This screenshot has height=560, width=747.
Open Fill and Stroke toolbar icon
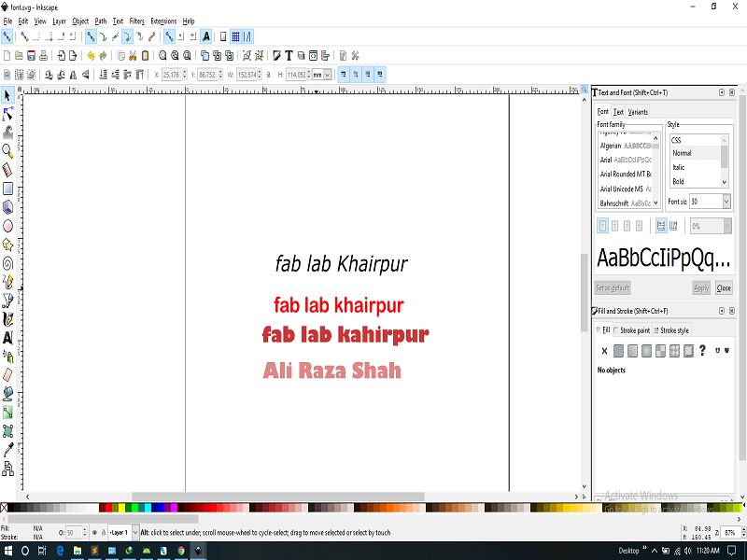276,56
